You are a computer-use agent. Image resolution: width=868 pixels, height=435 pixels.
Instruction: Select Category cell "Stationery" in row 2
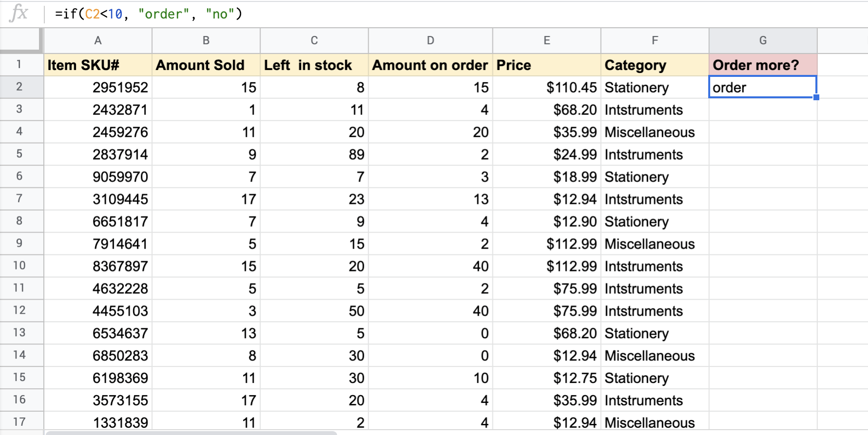655,87
